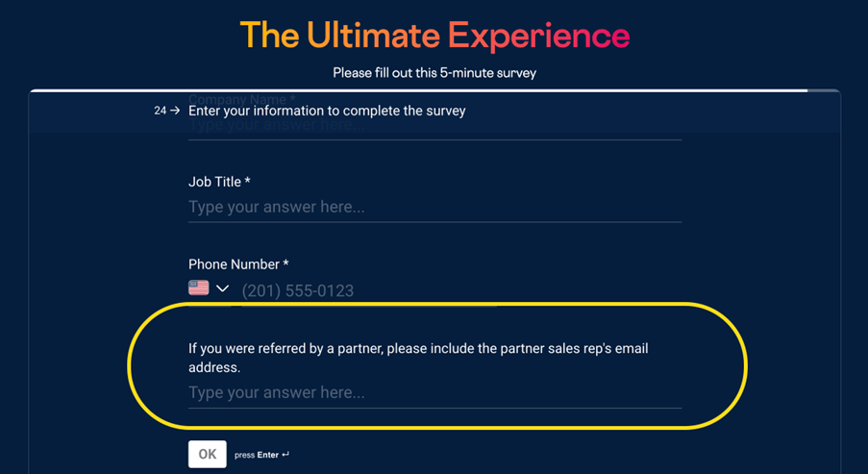The width and height of the screenshot is (868, 474).
Task: Click the press Enter hint text
Action: 257,455
